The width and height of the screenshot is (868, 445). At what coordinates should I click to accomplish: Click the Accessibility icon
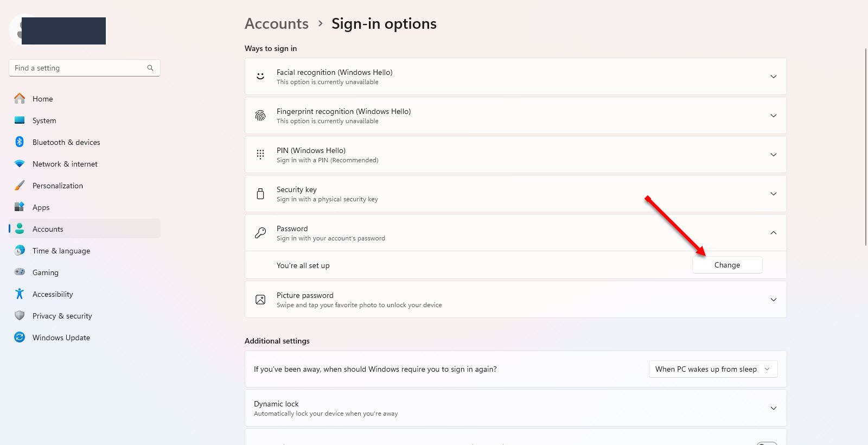(x=19, y=294)
